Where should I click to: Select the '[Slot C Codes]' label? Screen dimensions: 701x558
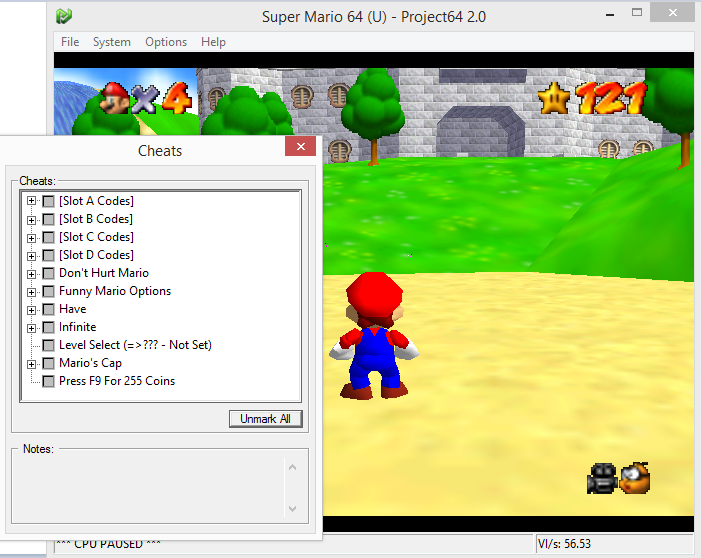[96, 237]
